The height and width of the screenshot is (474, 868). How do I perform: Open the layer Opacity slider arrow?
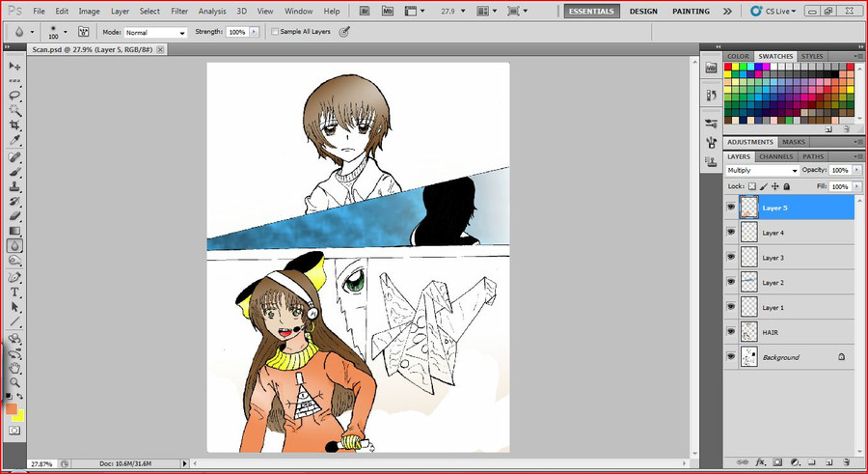857,170
